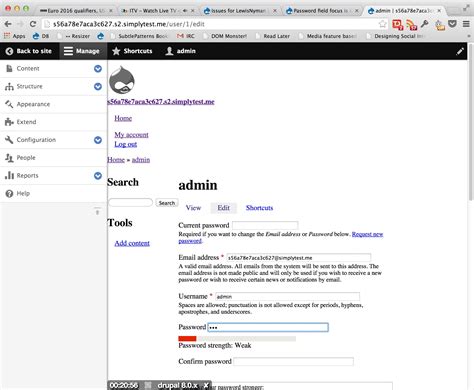Switch to the View tab

(x=193, y=208)
